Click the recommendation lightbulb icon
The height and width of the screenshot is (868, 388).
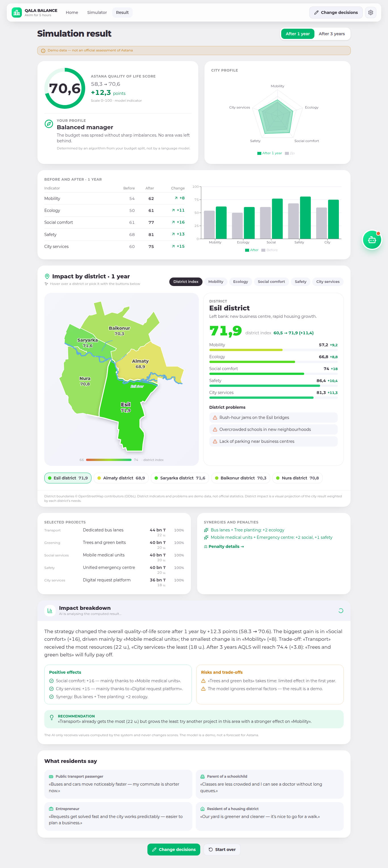(52, 718)
